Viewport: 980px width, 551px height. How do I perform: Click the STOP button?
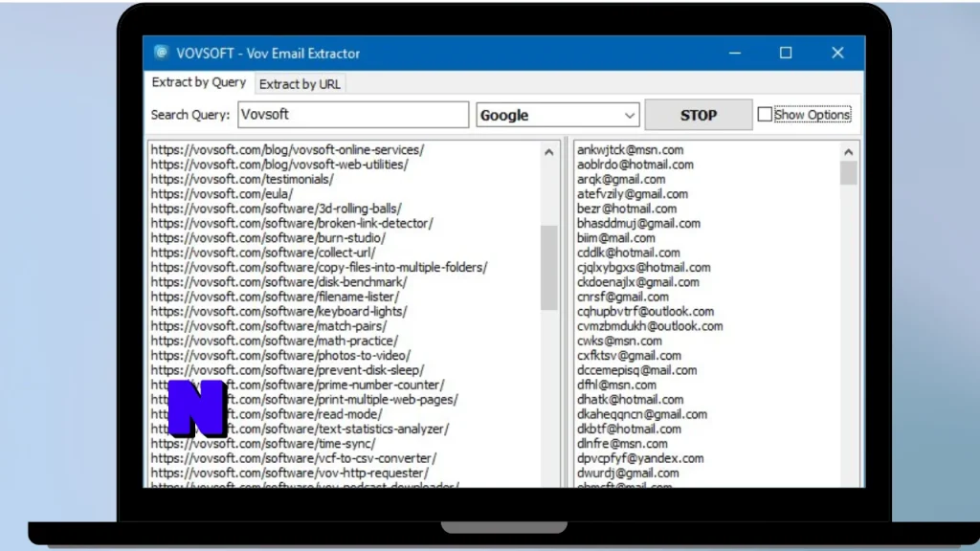click(x=698, y=115)
